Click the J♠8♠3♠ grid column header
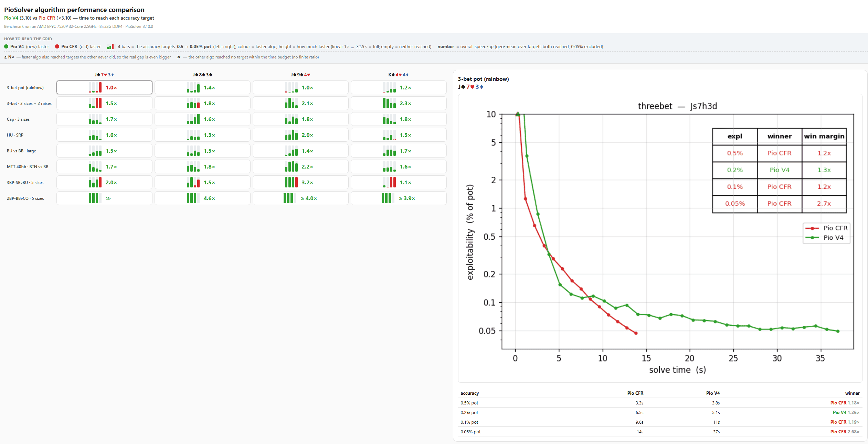The width and height of the screenshot is (868, 444). [x=202, y=75]
